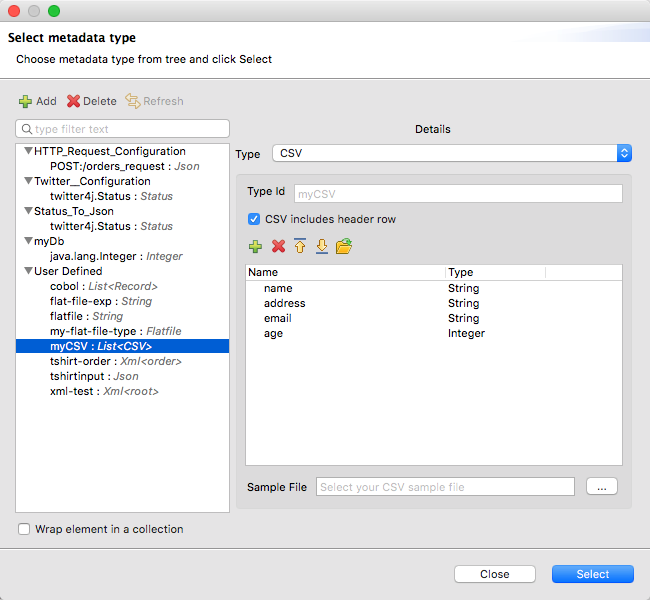Collapse the User Defined tree node

28,271
